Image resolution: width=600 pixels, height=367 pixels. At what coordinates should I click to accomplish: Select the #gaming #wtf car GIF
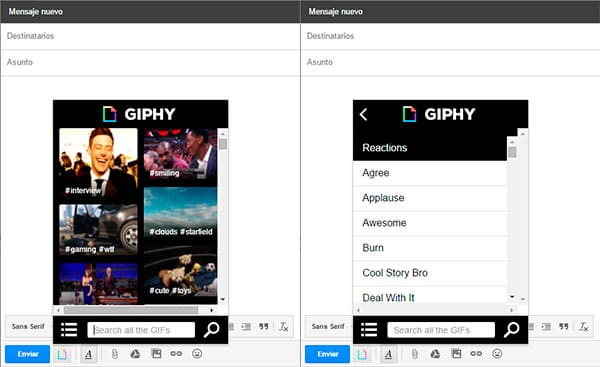[x=98, y=230]
